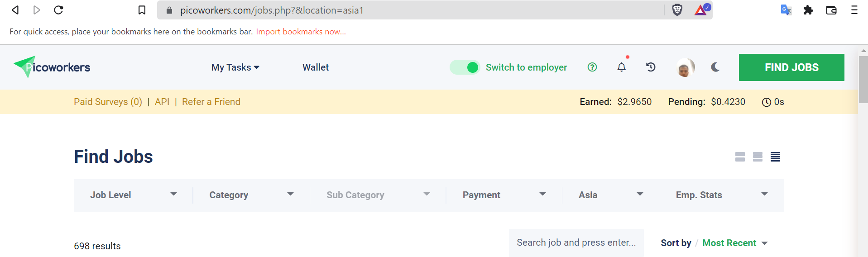Click the FIND JOBS button
The width and height of the screenshot is (868, 257).
coord(791,67)
